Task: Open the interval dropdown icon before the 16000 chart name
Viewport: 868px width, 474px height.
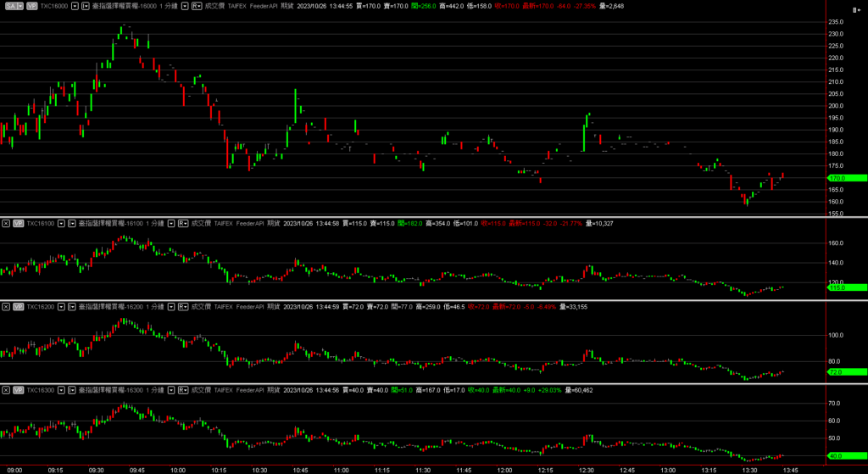Action: (86, 6)
